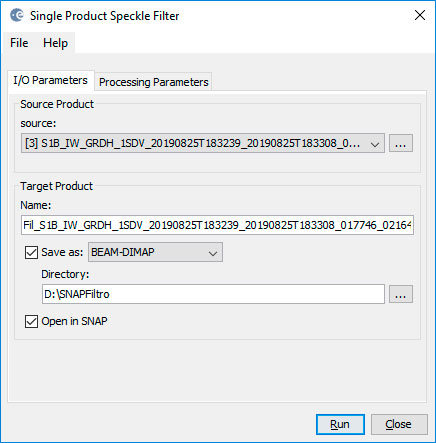This screenshot has width=436, height=443.
Task: Expand the BEAM-DIMAP format dropdown
Action: (x=155, y=252)
